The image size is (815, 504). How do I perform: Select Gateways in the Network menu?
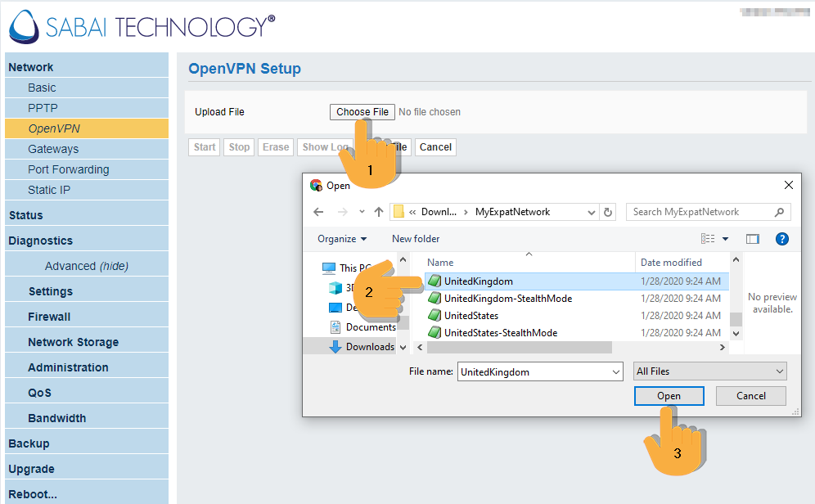pos(53,149)
